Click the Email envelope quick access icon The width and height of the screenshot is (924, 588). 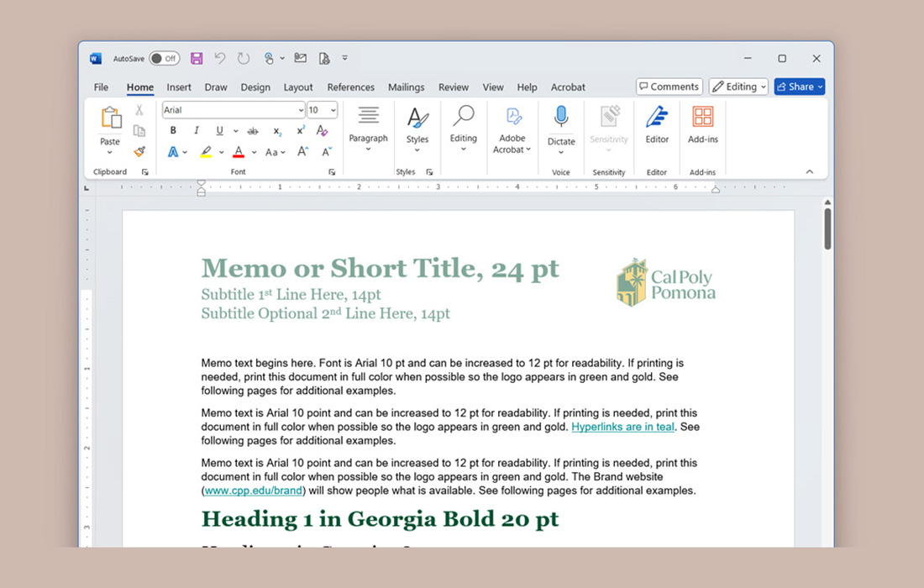301,58
